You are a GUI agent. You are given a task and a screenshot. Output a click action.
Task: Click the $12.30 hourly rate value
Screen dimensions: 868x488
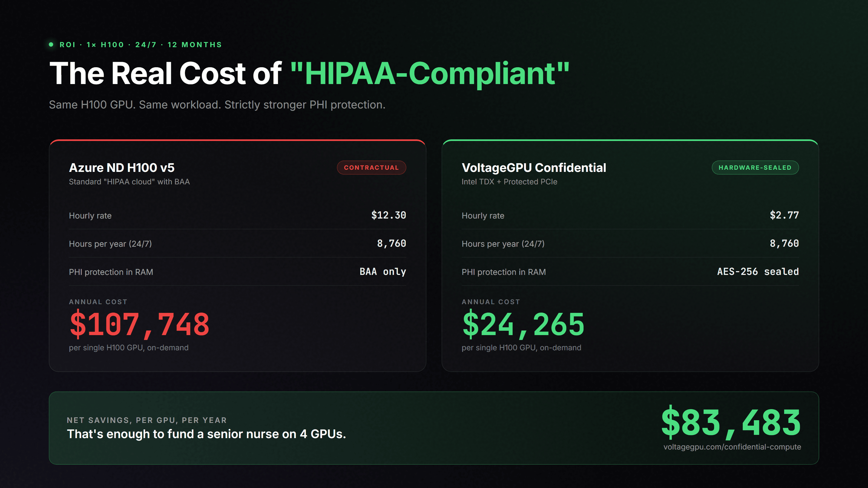click(388, 215)
